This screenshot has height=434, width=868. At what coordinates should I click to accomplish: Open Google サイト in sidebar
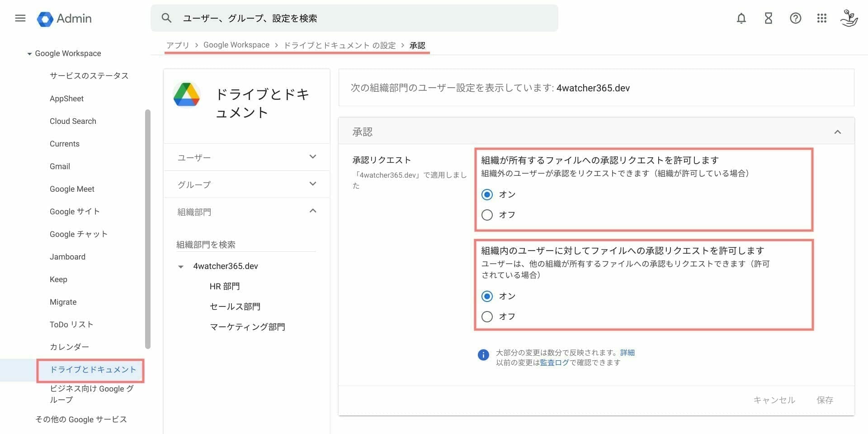[75, 212]
